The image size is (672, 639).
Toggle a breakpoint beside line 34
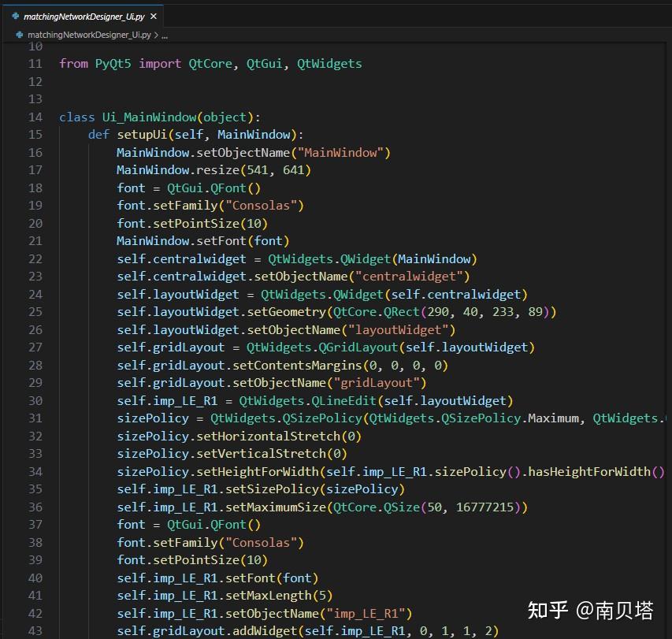coord(20,471)
